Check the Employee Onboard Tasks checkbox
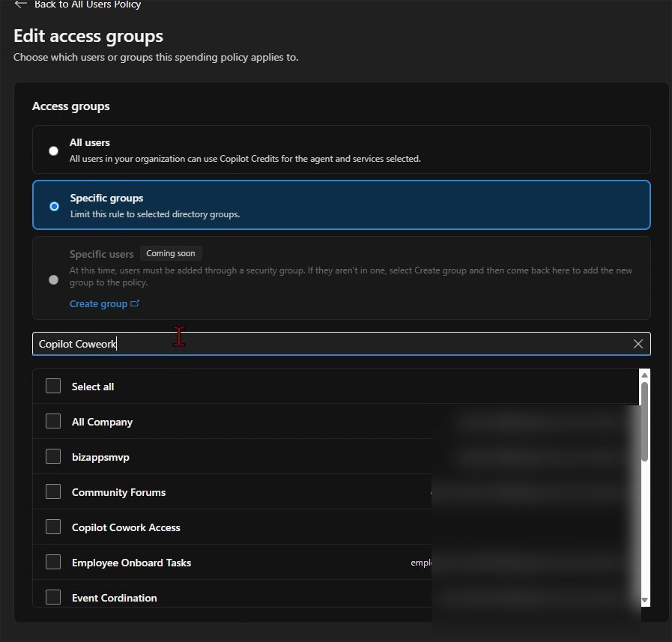The image size is (672, 642). click(53, 562)
